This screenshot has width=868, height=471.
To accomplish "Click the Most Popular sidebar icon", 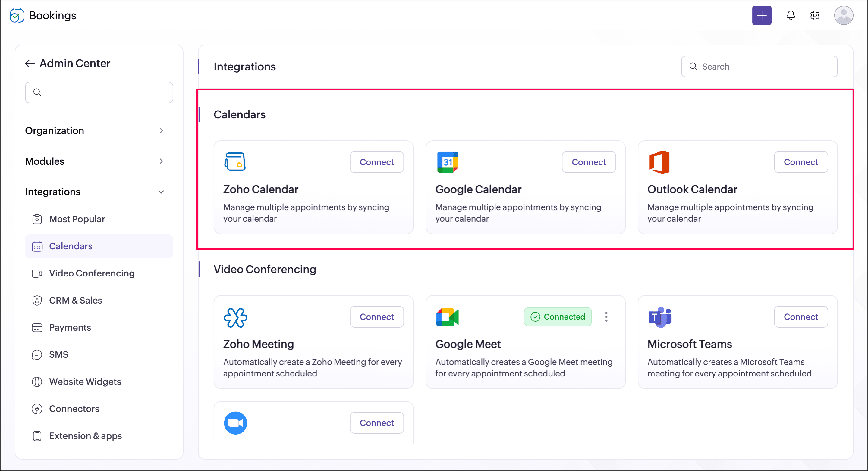I will coord(37,219).
